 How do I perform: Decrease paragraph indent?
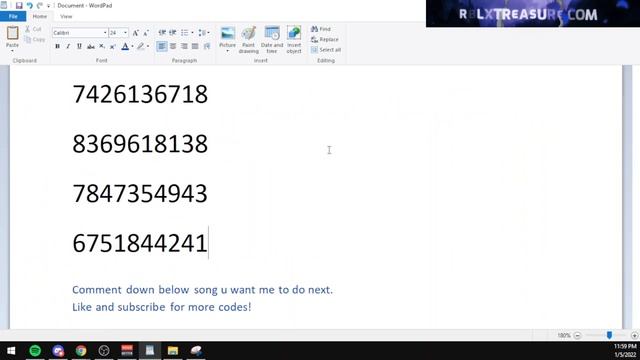coord(162,33)
